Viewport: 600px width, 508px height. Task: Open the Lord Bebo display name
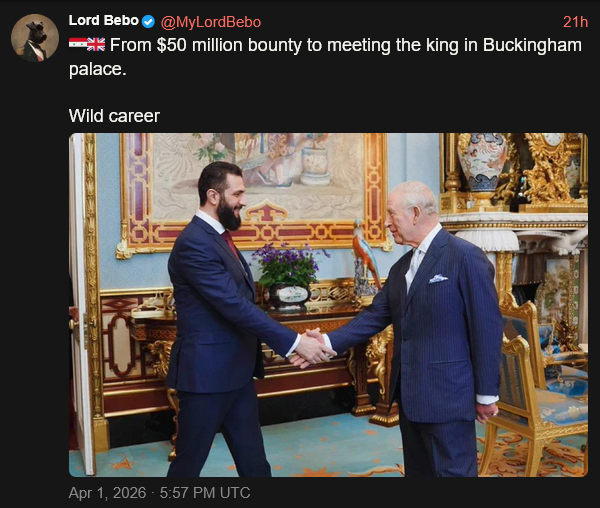[103, 21]
